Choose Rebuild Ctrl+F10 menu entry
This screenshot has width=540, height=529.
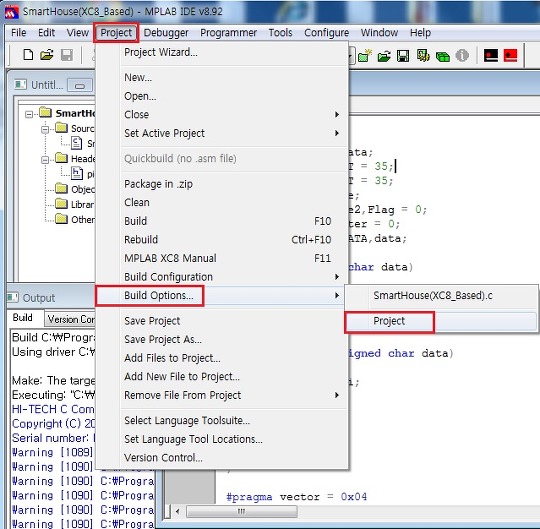222,240
